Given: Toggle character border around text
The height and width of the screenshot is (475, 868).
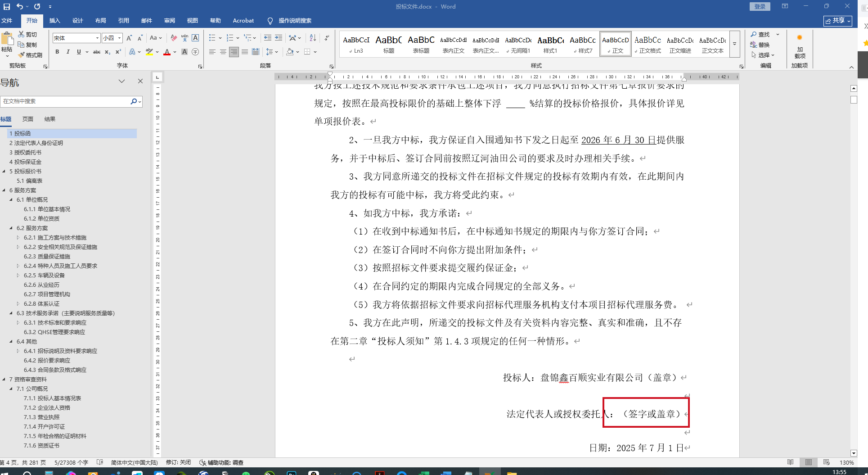Looking at the screenshot, I should point(195,38).
